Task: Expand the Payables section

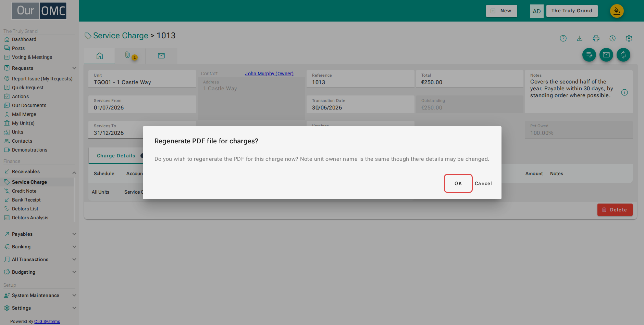Action: tap(40, 234)
